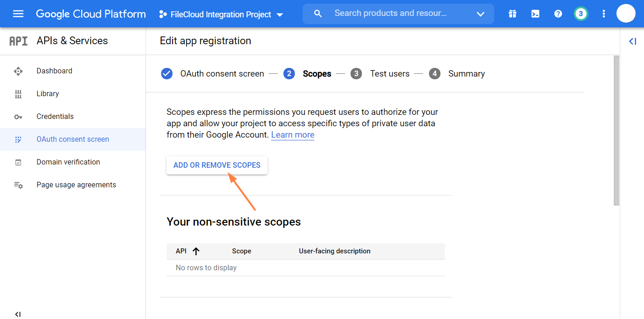Activate Cloud Shell terminal icon

[535, 14]
